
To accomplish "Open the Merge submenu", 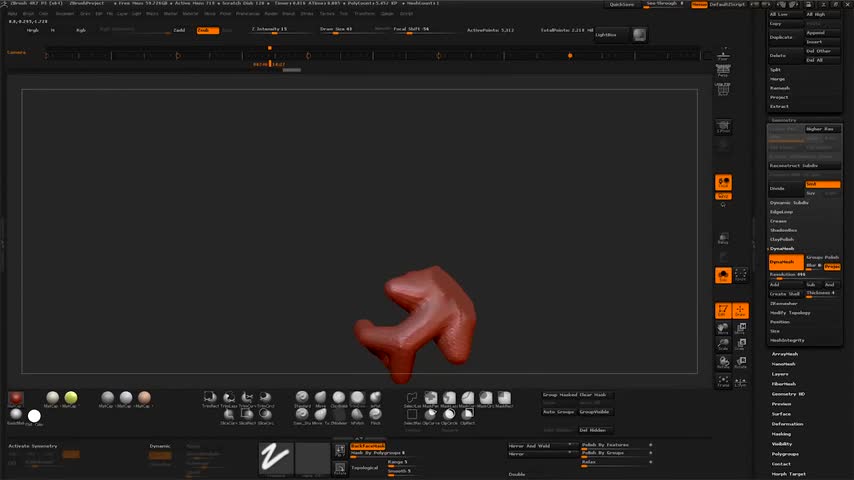I will click(x=777, y=79).
